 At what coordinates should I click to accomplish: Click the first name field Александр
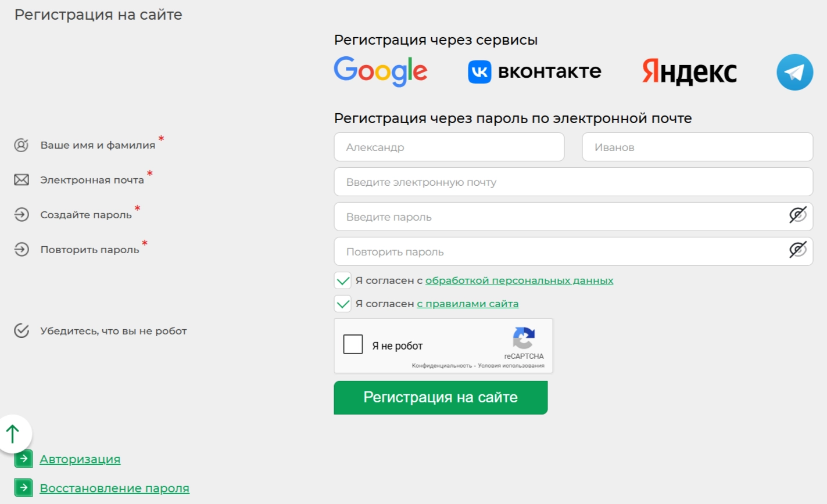pyautogui.click(x=449, y=147)
